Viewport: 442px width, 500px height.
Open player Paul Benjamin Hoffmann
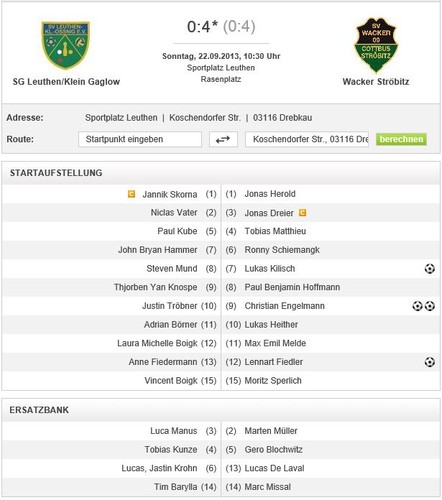[292, 287]
